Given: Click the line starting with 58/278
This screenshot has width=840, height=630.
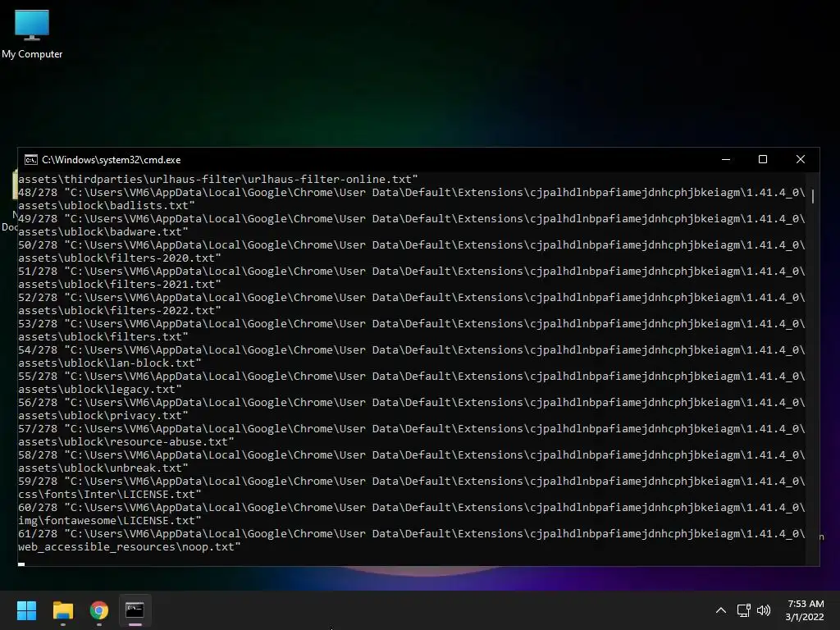Looking at the screenshot, I should (x=412, y=454).
